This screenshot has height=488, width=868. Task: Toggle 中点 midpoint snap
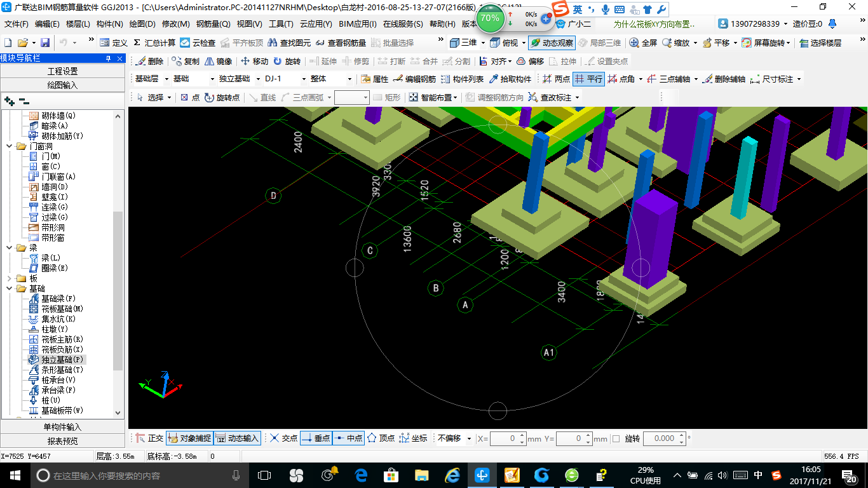tap(348, 438)
